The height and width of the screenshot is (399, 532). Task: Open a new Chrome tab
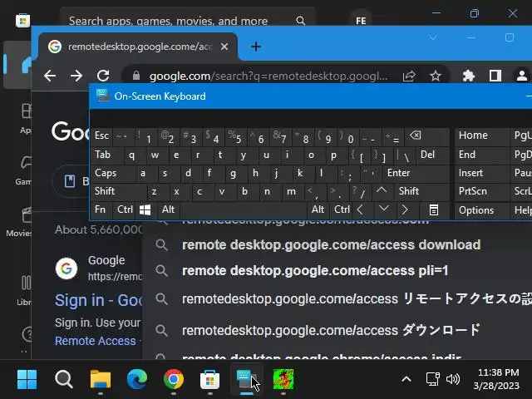[x=256, y=47]
